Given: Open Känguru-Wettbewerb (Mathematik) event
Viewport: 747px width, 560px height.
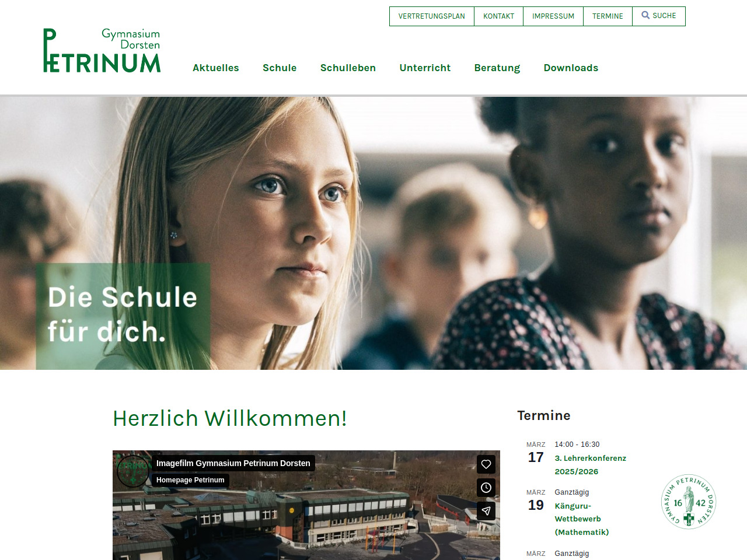Looking at the screenshot, I should click(x=582, y=519).
